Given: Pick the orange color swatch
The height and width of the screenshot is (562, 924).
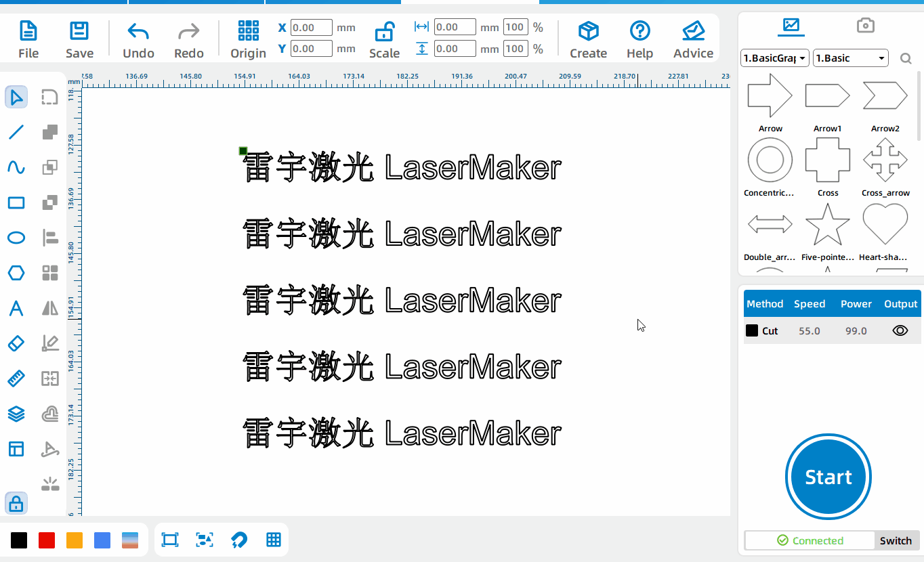Looking at the screenshot, I should pos(75,540).
